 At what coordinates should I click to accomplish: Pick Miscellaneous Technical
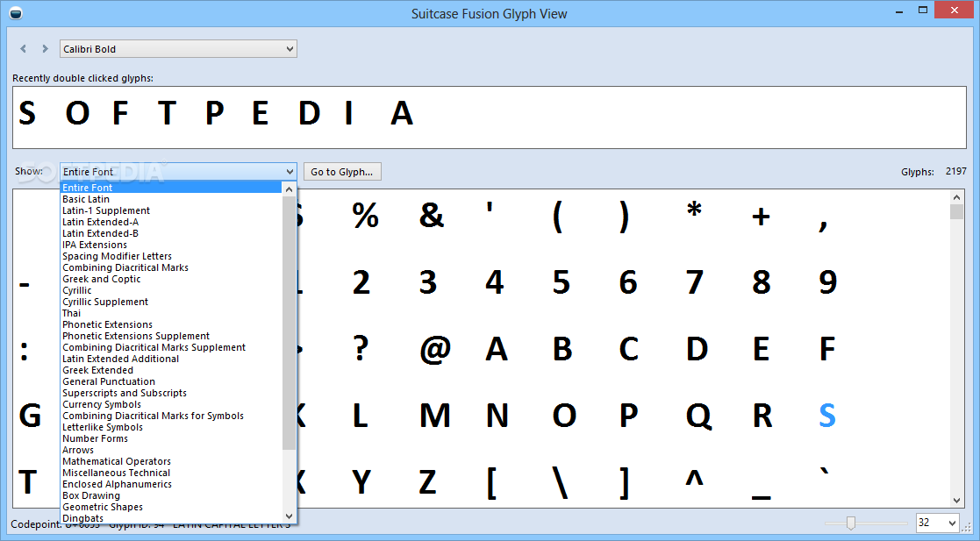(171, 473)
